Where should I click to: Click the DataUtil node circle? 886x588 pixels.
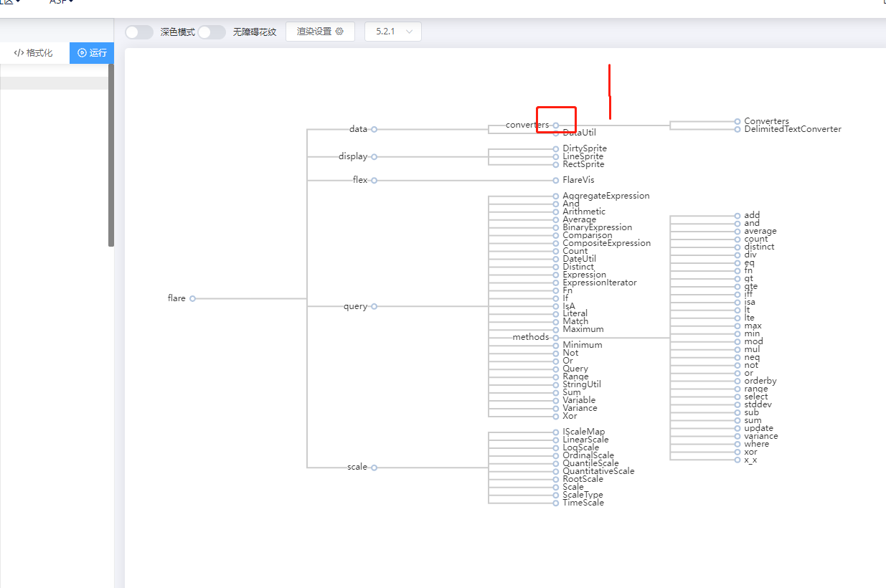pos(555,132)
